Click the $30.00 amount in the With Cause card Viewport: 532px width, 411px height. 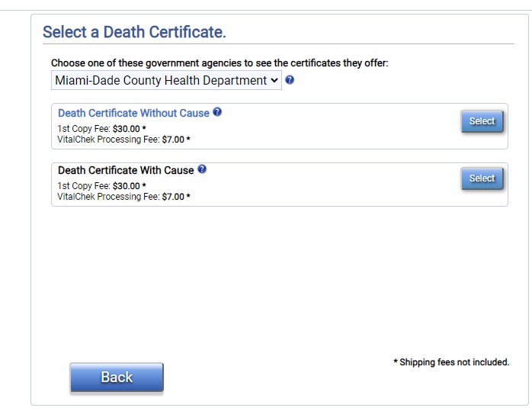[x=127, y=186]
